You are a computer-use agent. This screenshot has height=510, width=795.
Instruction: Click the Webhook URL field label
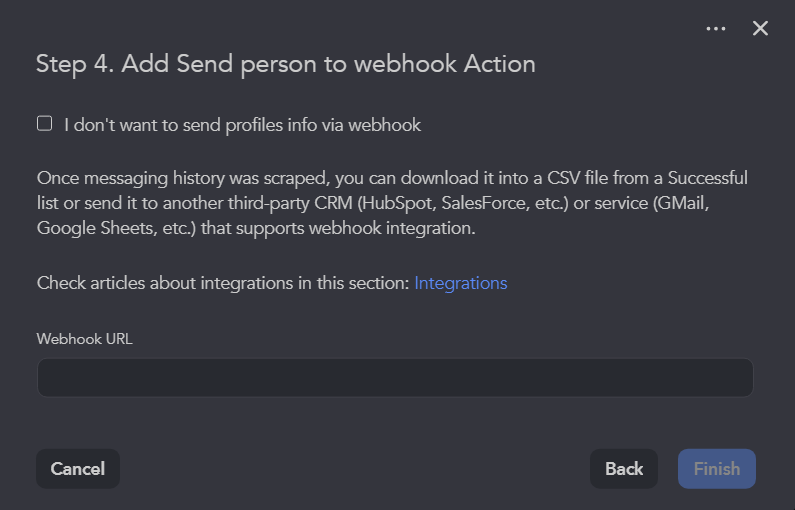tap(84, 338)
